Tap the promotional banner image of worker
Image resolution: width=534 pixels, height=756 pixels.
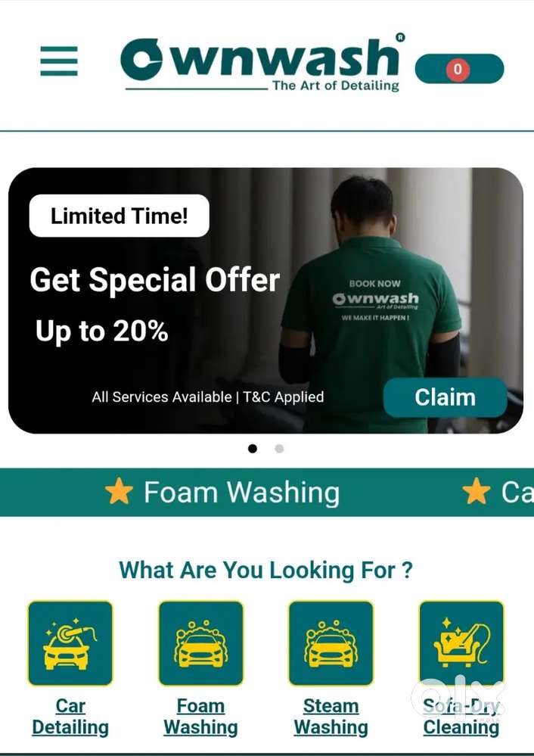pyautogui.click(x=371, y=300)
